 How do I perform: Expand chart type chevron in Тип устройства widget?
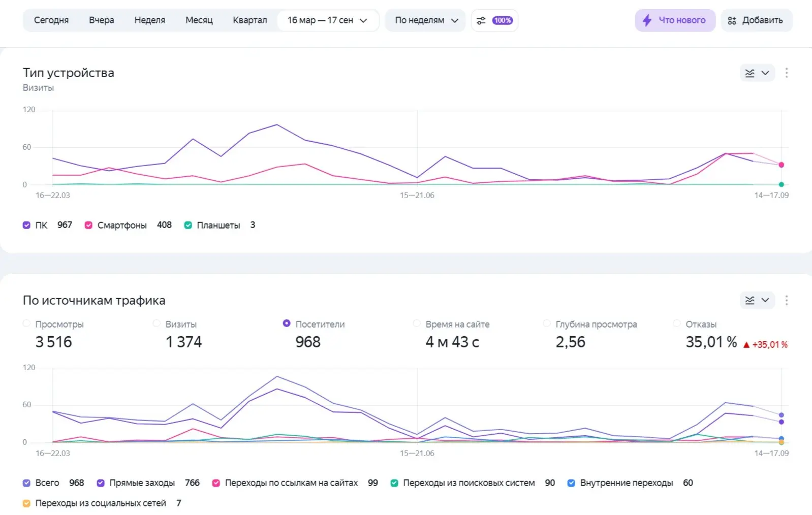[x=765, y=73]
